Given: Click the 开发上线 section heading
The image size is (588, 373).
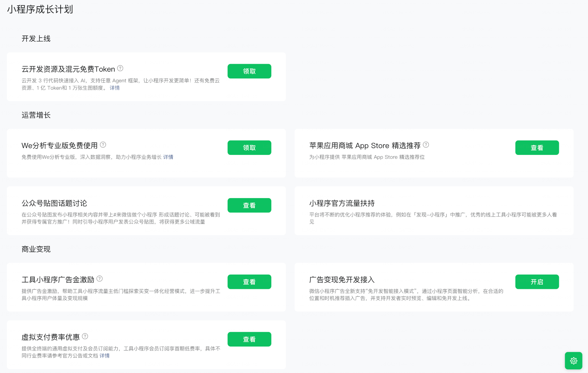Looking at the screenshot, I should [x=36, y=39].
